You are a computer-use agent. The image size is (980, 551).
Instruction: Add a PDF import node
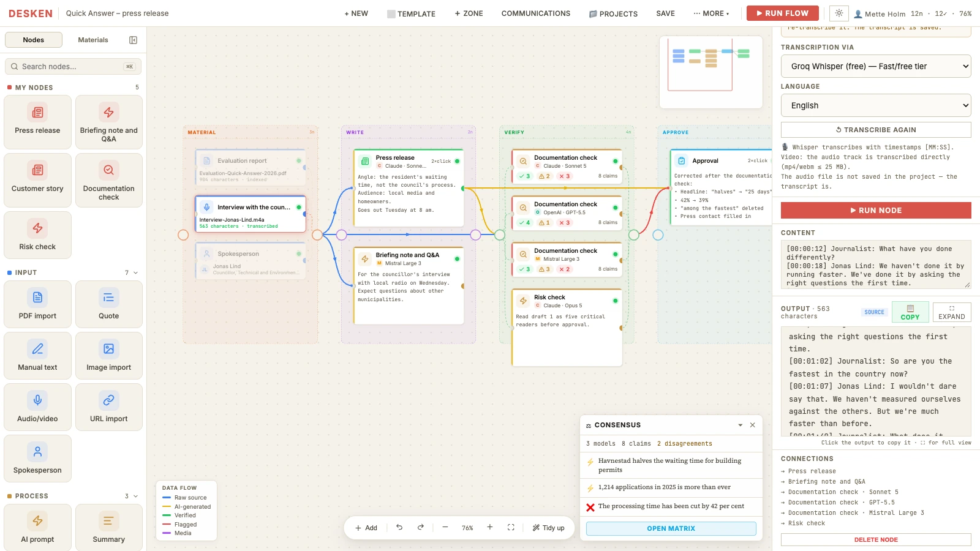click(x=37, y=304)
